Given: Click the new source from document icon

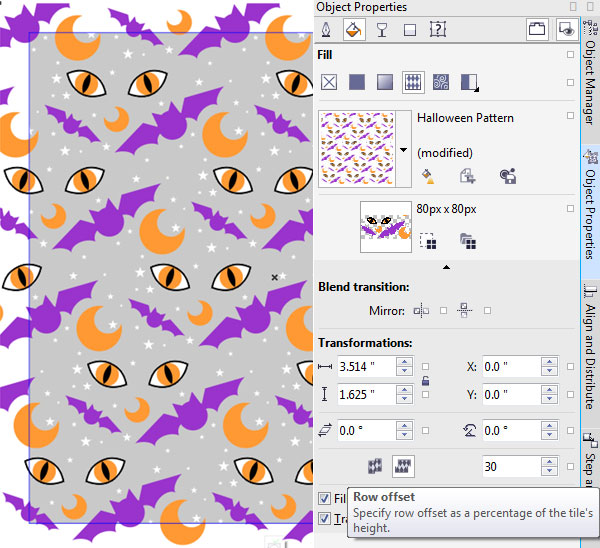Looking at the screenshot, I should (467, 176).
